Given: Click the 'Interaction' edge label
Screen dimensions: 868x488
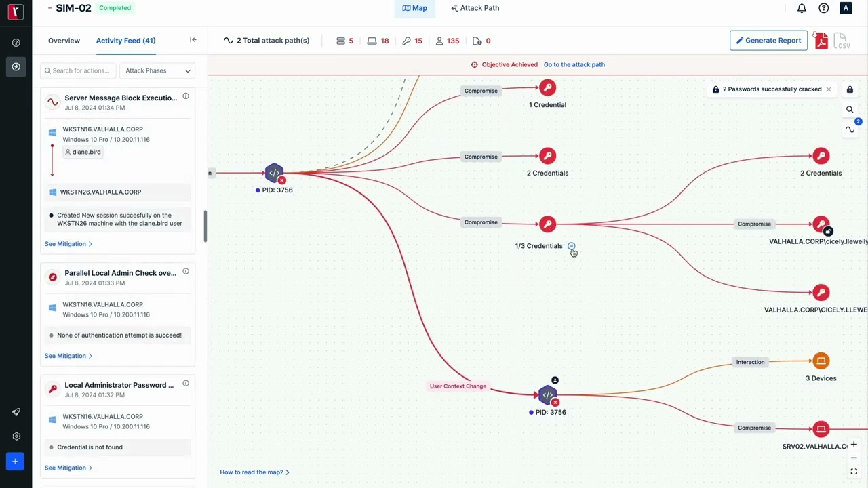Looking at the screenshot, I should point(750,362).
